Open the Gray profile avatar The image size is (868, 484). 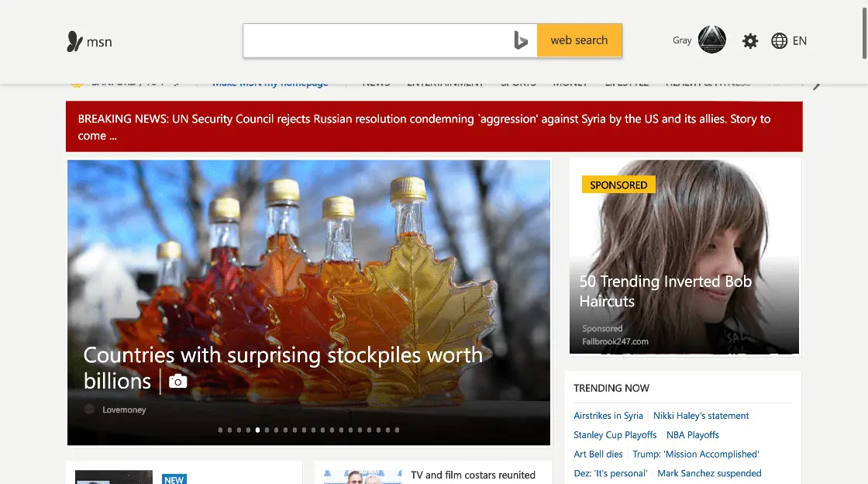[x=711, y=40]
